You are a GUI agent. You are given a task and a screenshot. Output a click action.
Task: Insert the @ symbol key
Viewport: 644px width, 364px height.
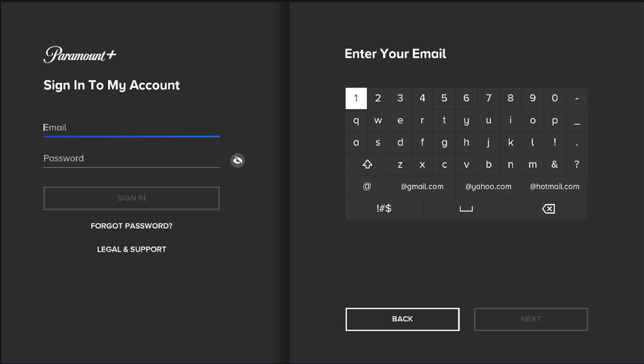(x=367, y=187)
